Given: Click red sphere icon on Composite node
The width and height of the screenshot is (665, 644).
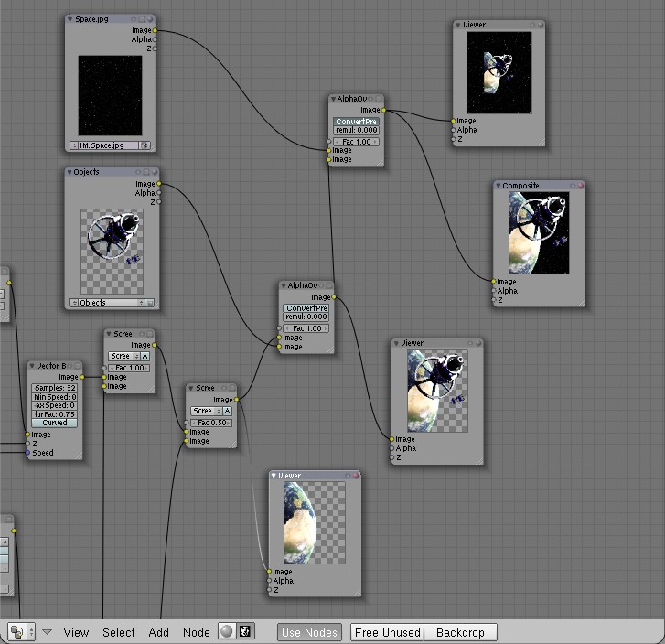Looking at the screenshot, I should [580, 186].
